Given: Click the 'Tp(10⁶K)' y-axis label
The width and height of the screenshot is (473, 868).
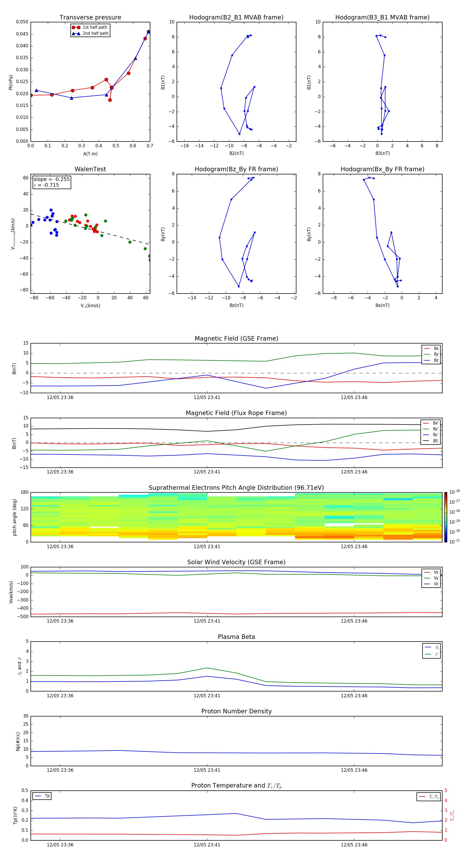Looking at the screenshot, I should point(15,815).
